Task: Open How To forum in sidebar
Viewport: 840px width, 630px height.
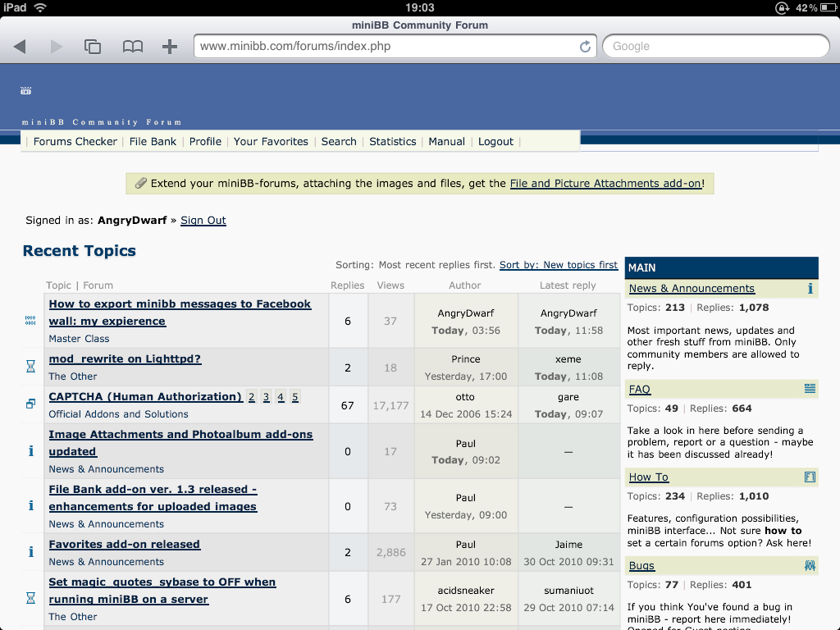Action: click(x=648, y=477)
